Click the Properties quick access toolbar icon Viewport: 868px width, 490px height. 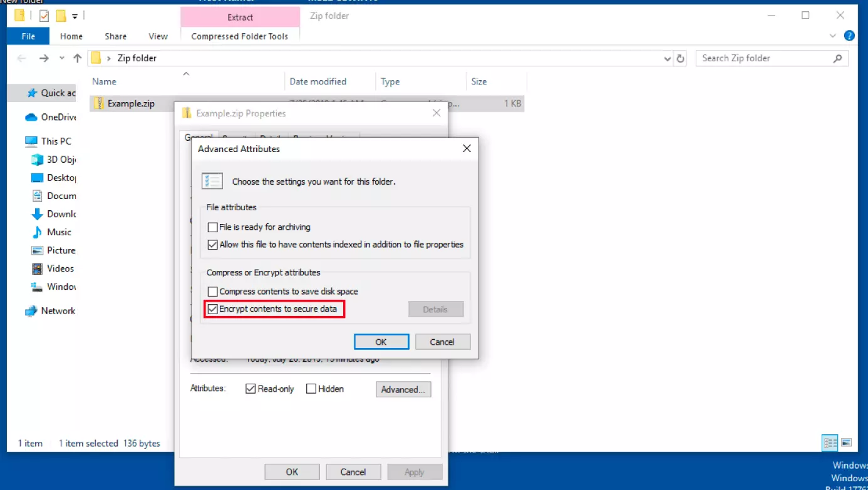44,16
